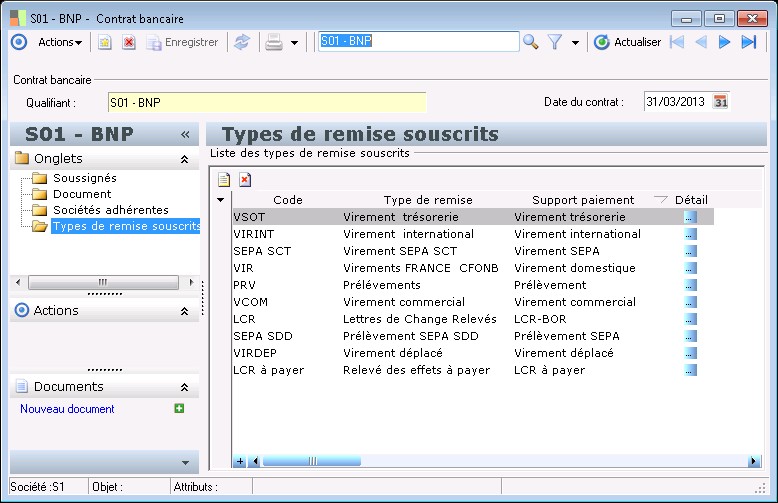
Task: Click the side panel bottom dropdown arrow
Action: [x=185, y=462]
